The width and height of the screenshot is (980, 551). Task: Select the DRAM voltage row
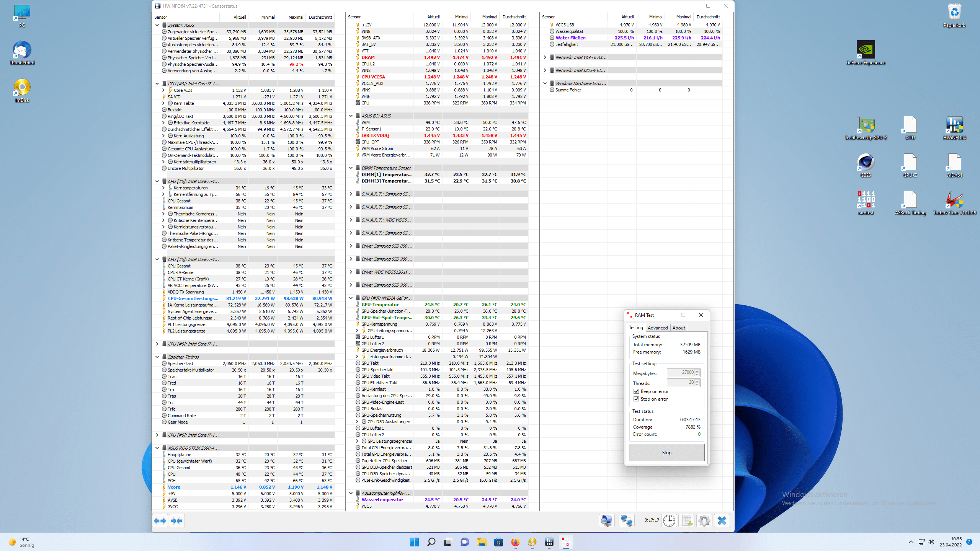pos(438,57)
